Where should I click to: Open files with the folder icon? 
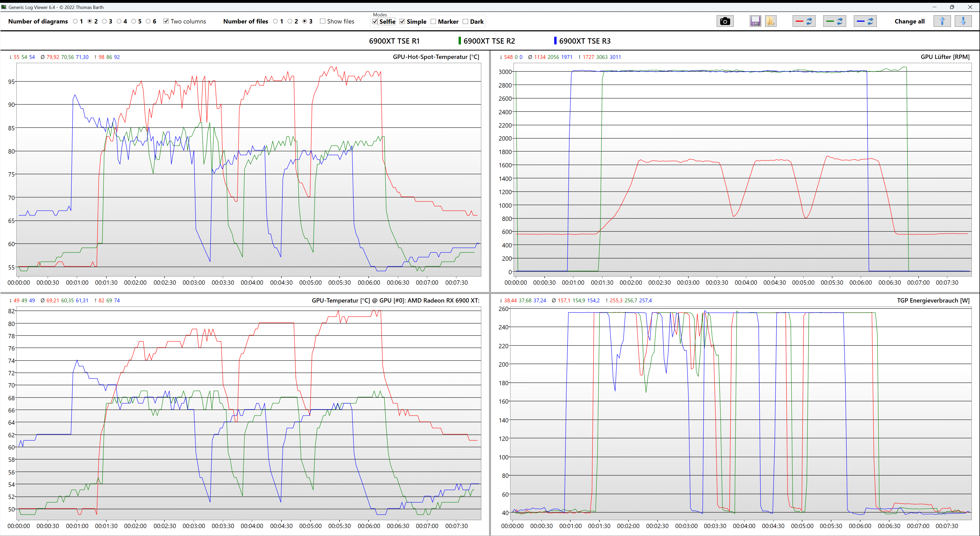[770, 21]
